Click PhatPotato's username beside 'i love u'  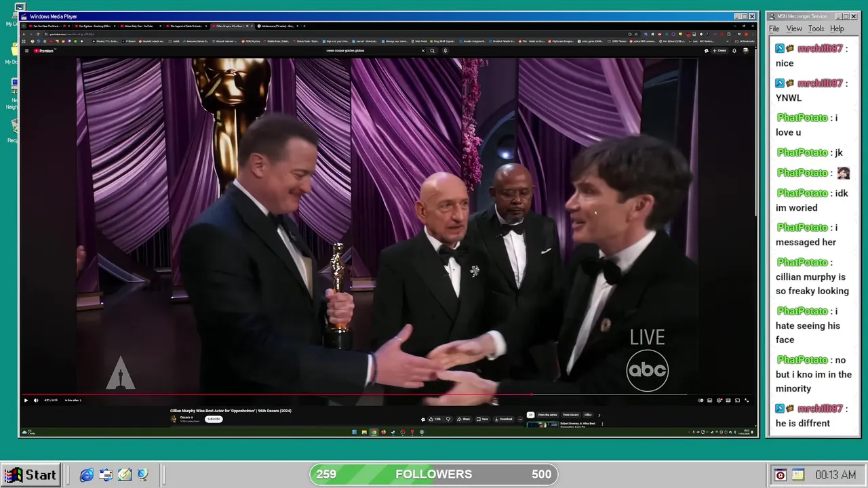coord(802,118)
